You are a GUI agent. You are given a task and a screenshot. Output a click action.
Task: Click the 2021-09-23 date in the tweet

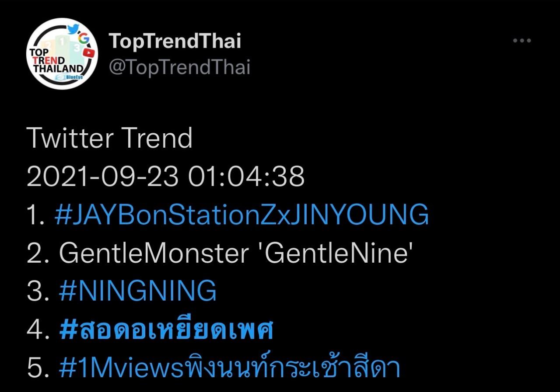point(102,176)
